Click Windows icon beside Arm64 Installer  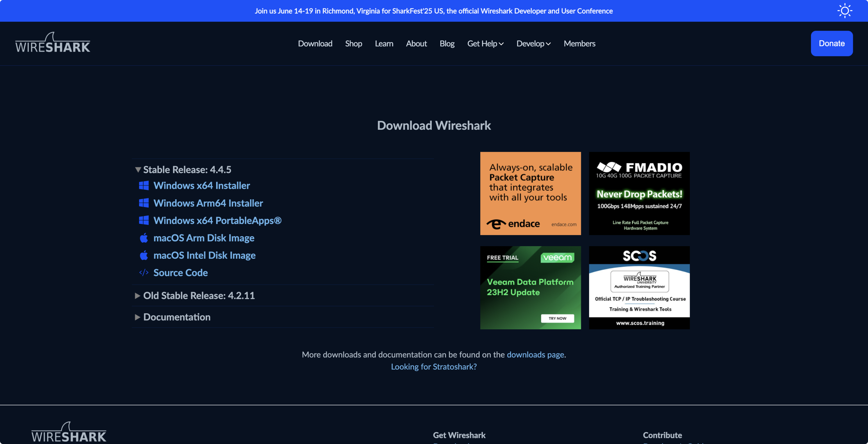(x=144, y=203)
